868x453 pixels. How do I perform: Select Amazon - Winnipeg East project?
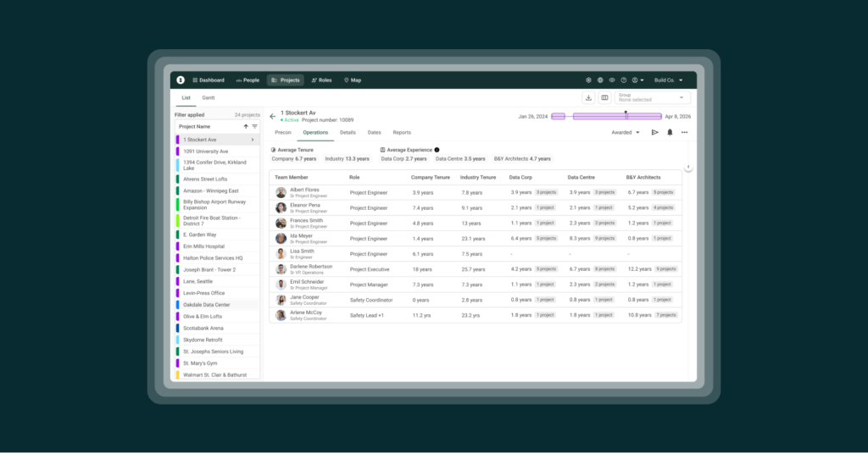click(218, 191)
